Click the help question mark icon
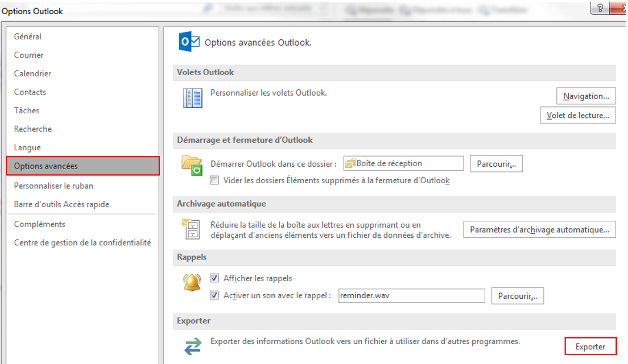The width and height of the screenshot is (628, 364). point(600,8)
